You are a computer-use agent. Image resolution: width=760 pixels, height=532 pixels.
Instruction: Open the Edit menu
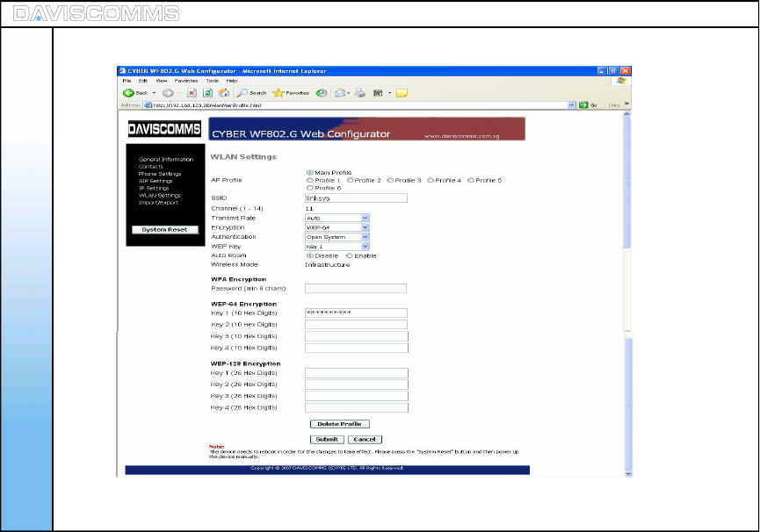click(143, 81)
